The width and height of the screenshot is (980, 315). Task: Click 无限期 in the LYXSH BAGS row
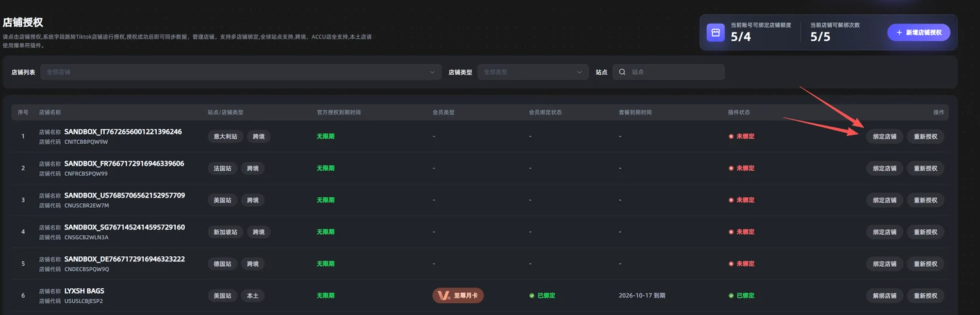(325, 295)
